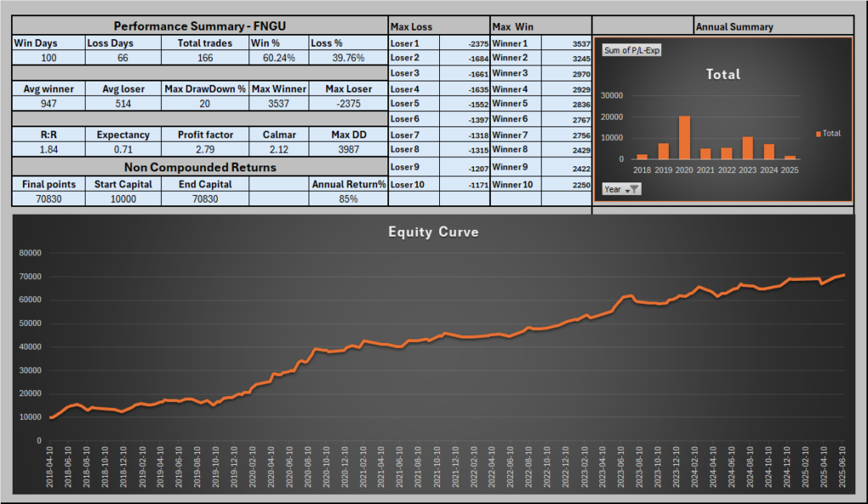The image size is (868, 504).
Task: Click the Loser 3 value -1661
Action: [x=465, y=74]
